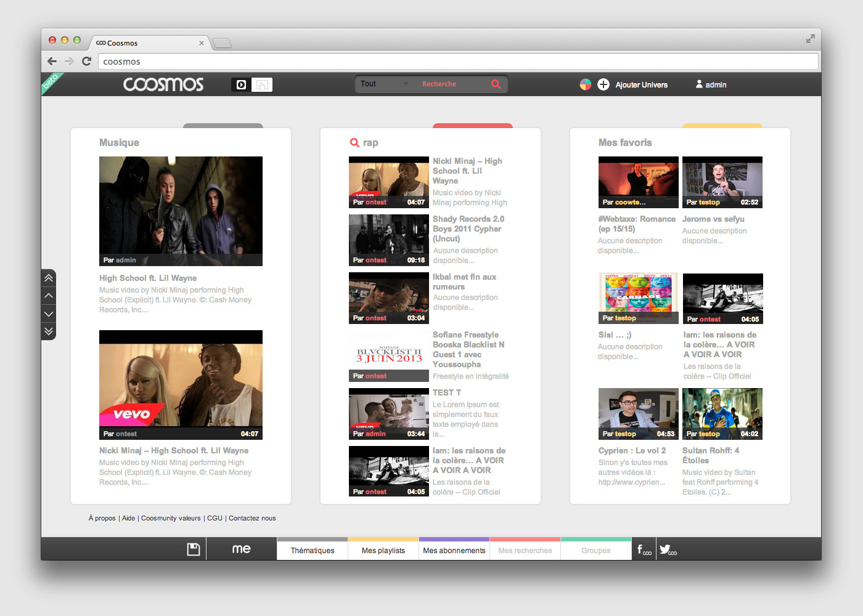Open Mes recherches tab
This screenshot has height=616, width=863.
pyautogui.click(x=525, y=550)
